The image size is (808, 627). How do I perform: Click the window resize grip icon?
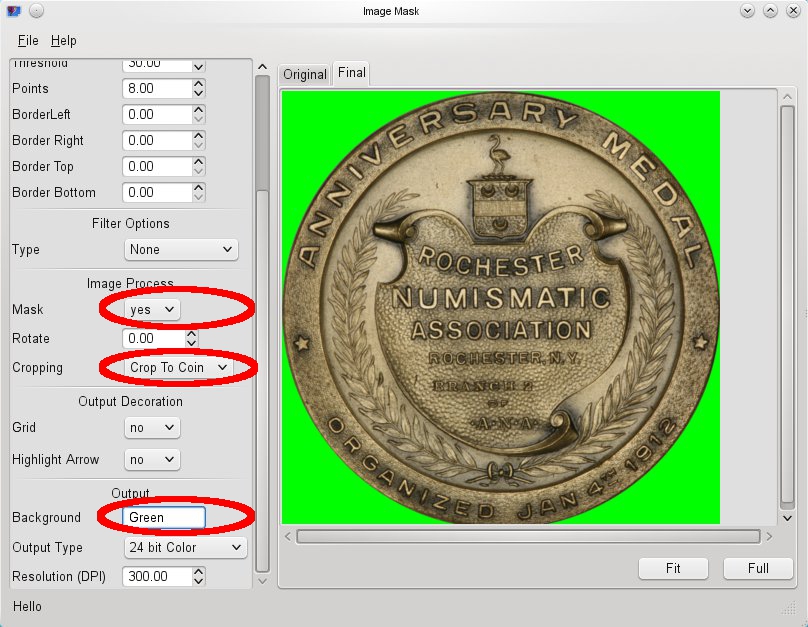click(x=789, y=608)
